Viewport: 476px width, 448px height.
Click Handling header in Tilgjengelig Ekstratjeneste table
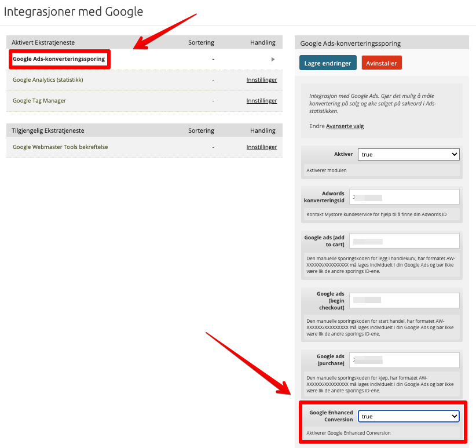tap(262, 130)
